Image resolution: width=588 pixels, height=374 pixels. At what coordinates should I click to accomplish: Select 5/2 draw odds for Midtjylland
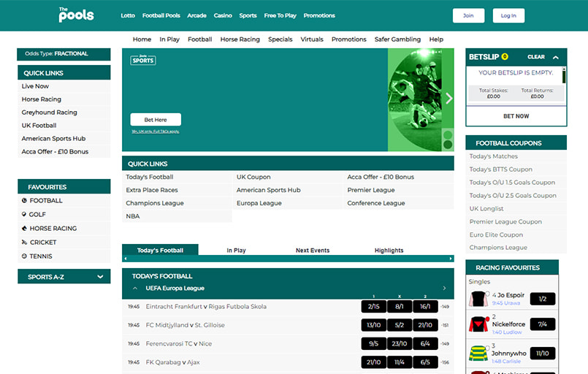point(400,325)
